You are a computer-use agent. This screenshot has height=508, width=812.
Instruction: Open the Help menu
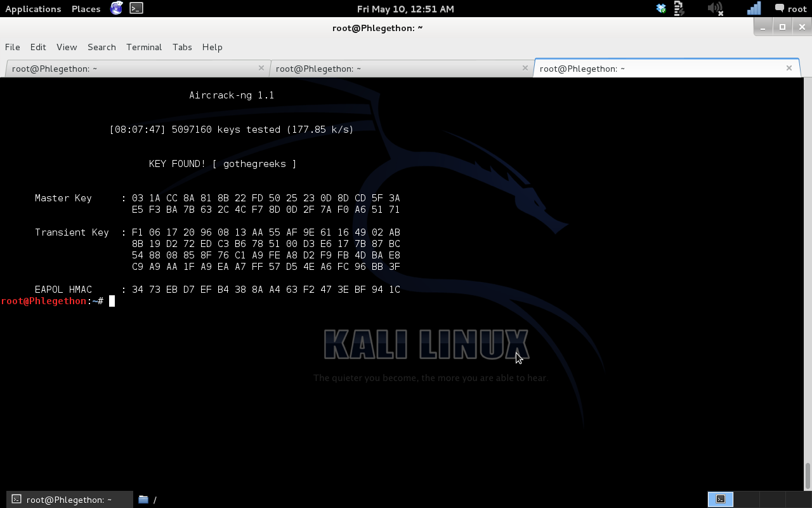point(212,47)
